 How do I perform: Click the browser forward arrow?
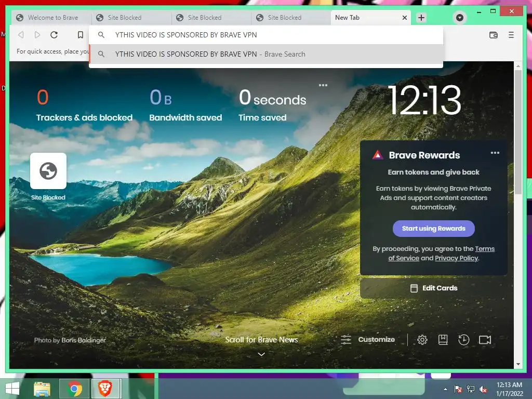pos(37,35)
